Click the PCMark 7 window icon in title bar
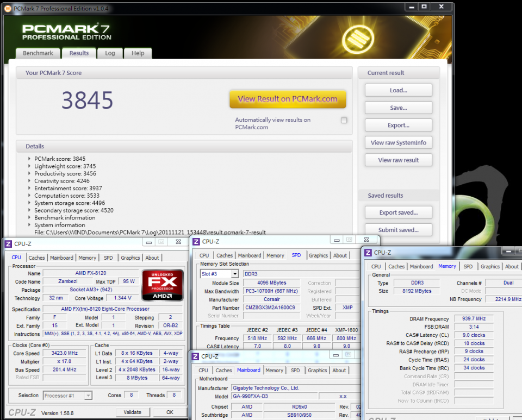522x420 pixels. pyautogui.click(x=8, y=8)
